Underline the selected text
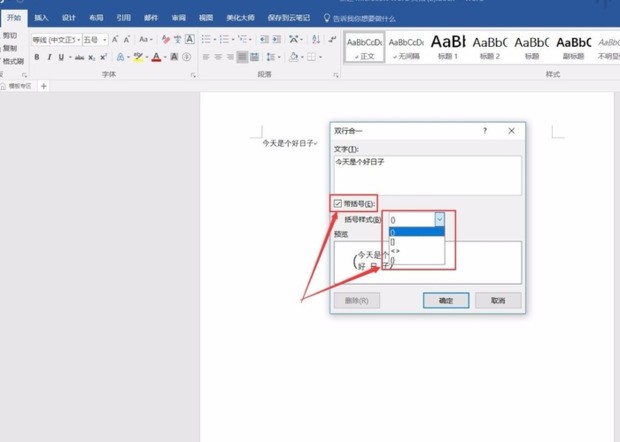 coord(60,57)
